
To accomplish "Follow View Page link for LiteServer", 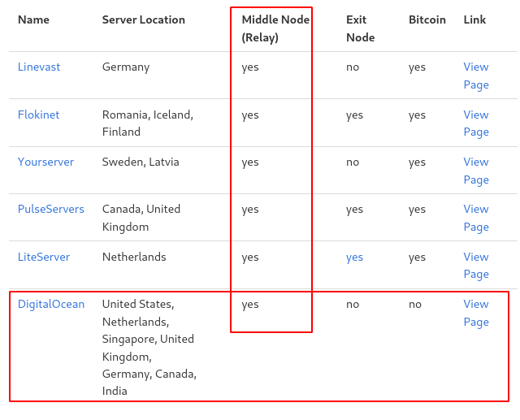I will (475, 265).
